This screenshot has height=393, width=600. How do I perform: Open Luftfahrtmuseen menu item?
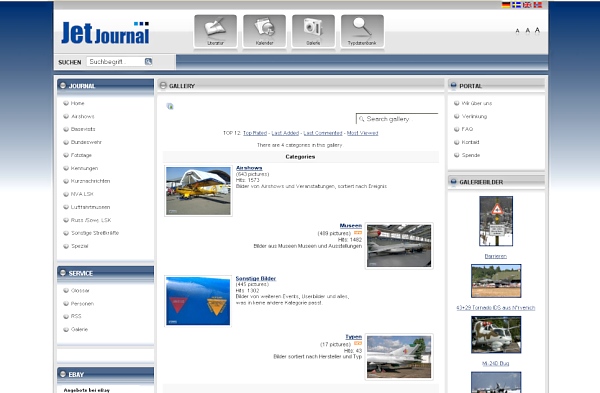[x=90, y=207]
